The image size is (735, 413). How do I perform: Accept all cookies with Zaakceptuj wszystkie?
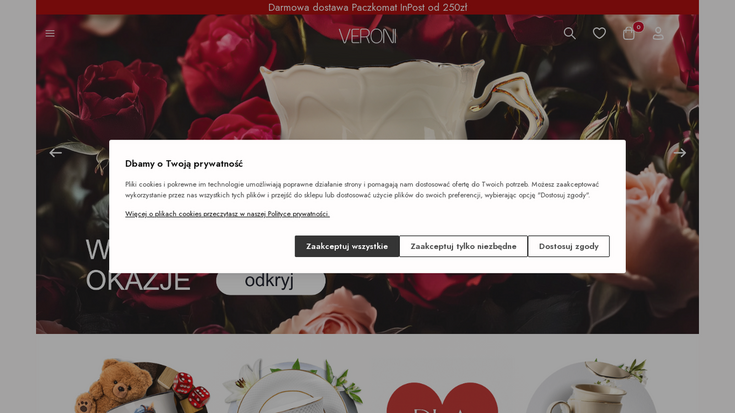point(347,246)
